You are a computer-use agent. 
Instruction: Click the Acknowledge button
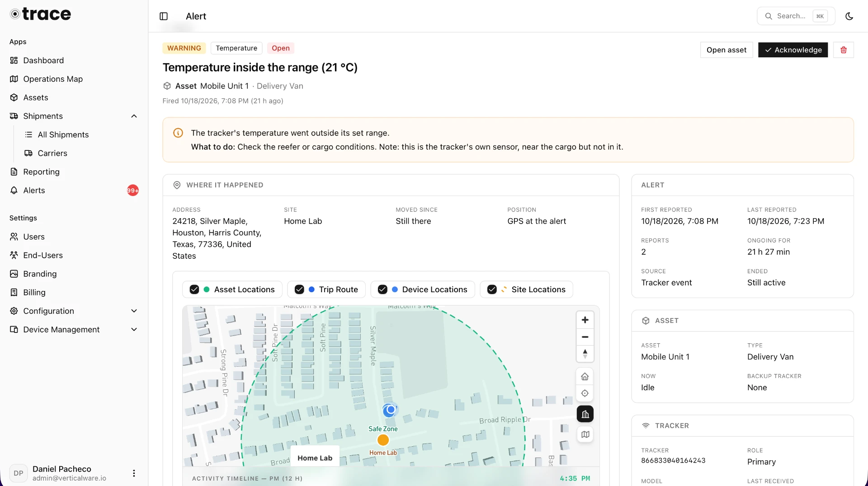point(793,50)
